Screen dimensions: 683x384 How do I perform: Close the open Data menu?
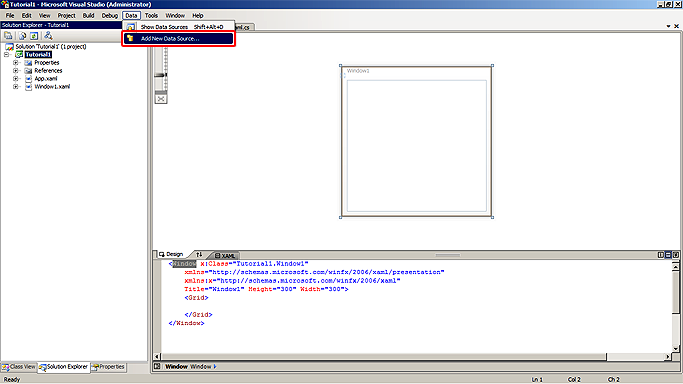(x=131, y=15)
